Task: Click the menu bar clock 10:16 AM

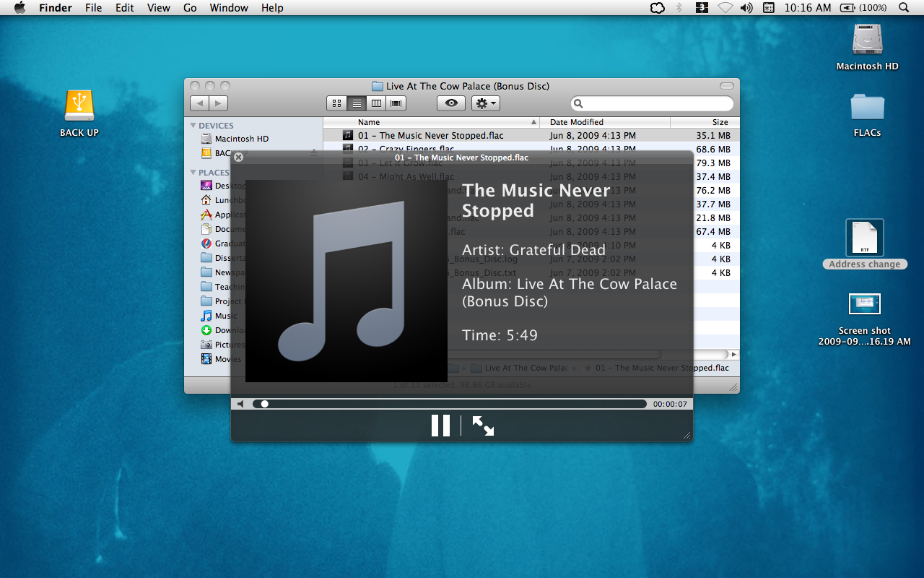Action: (x=807, y=8)
